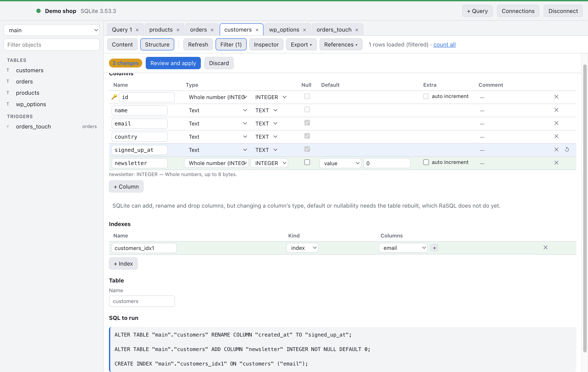Remove the id column with its X icon
This screenshot has height=372, width=588.
pyautogui.click(x=556, y=97)
